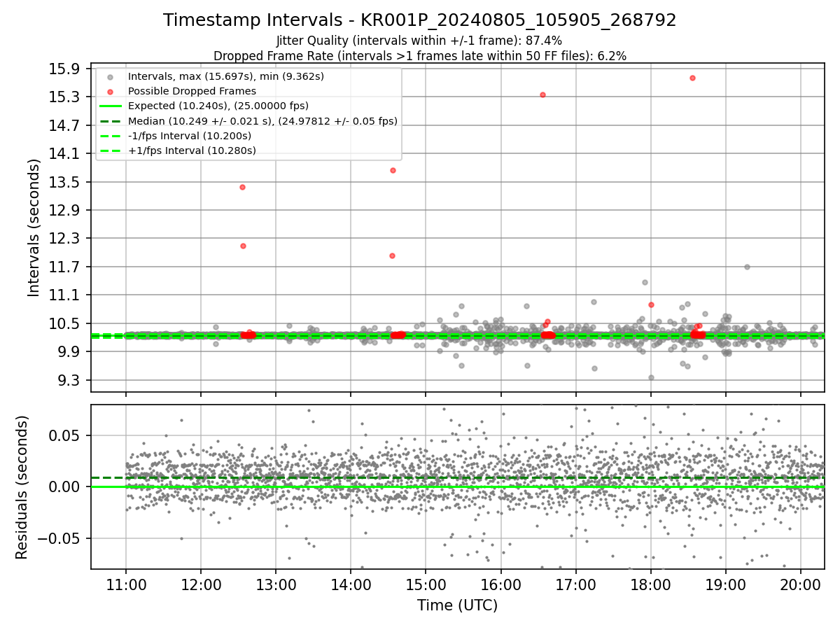Select legend entry '+1/fps Interval (10.280s)'
The height and width of the screenshot is (630, 840).
192,150
